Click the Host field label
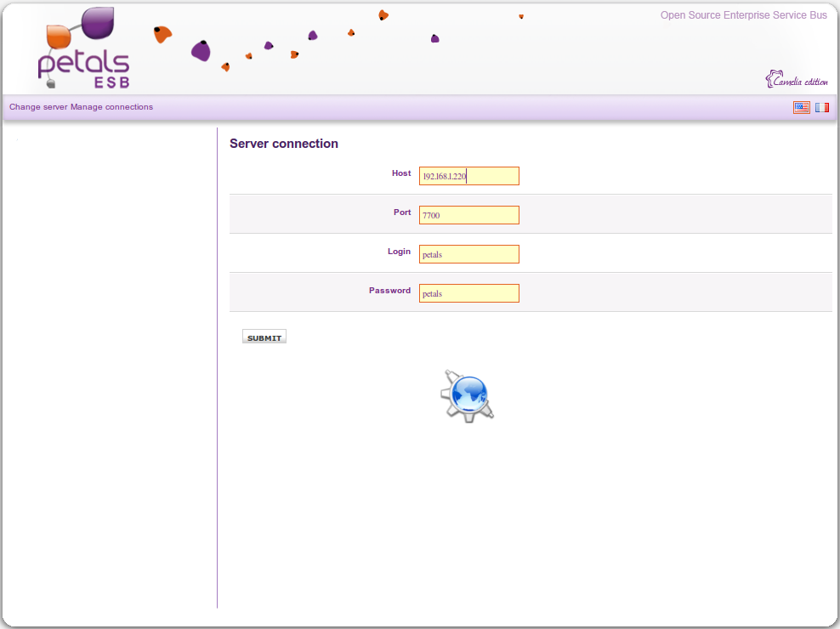 pos(401,173)
